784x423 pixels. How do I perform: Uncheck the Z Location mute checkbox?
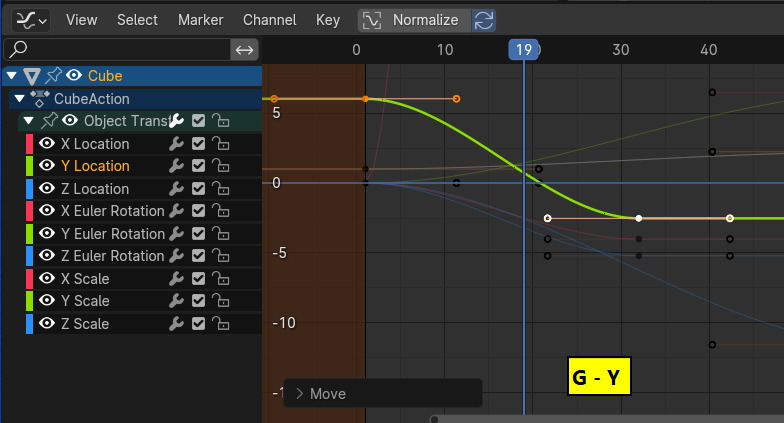(x=198, y=189)
